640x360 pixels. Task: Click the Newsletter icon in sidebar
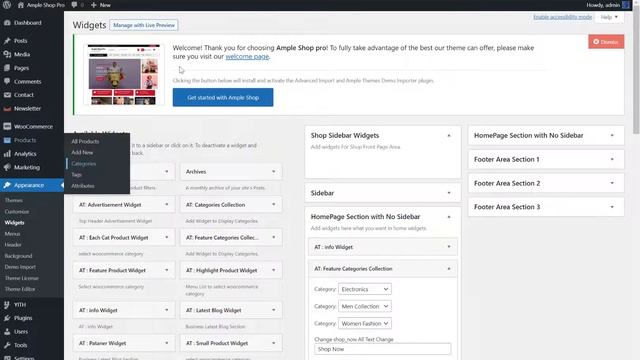(7, 109)
